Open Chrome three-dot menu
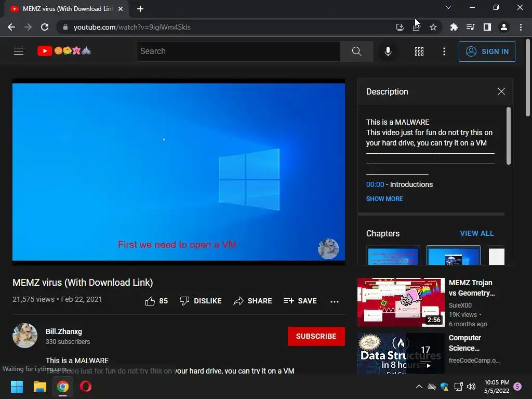532x399 pixels. point(521,27)
